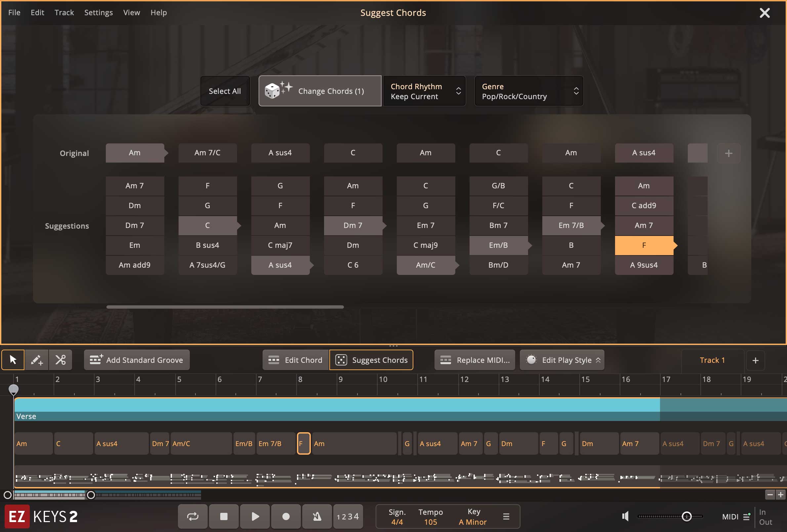Select the Em/B chord suggestion
Viewport: 787px width, 532px height.
(498, 245)
